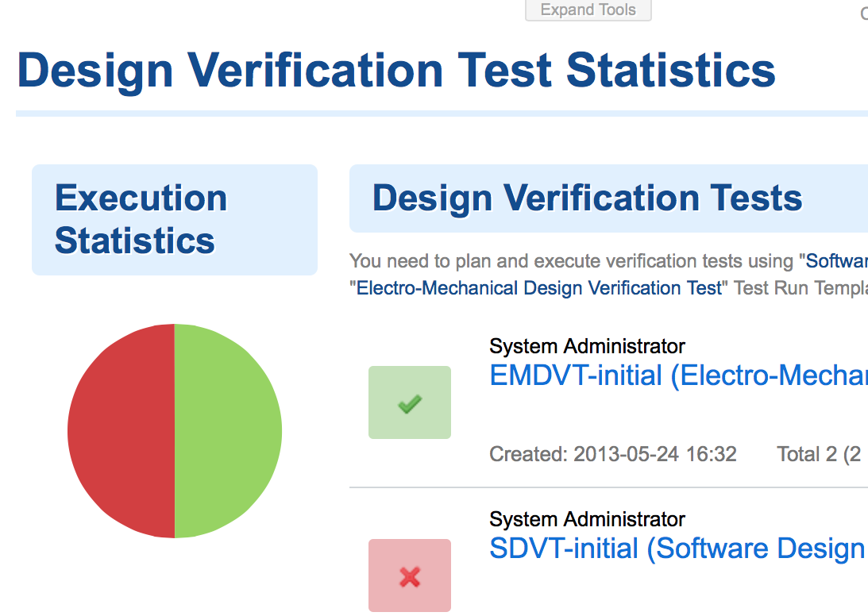868x616 pixels.
Task: Click the Design Verification Tests section heading
Action: click(x=588, y=198)
